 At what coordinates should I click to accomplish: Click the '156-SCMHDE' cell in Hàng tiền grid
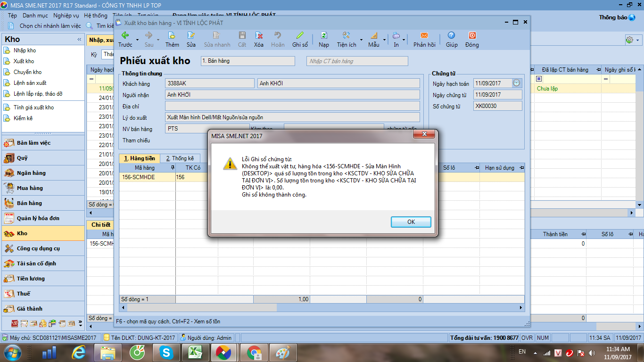147,177
